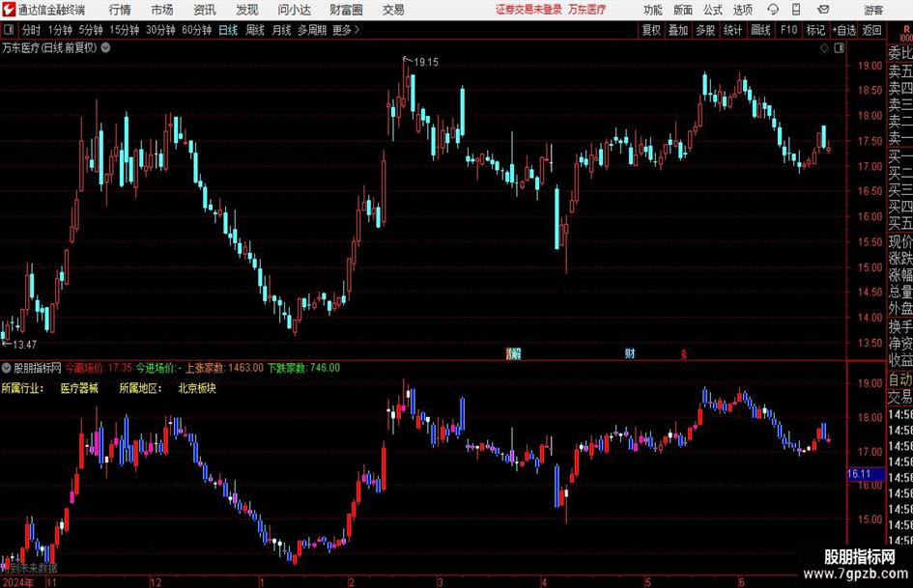The height and width of the screenshot is (588, 913).
Task: Click the 统计 statistics toolbar button
Action: point(733,30)
